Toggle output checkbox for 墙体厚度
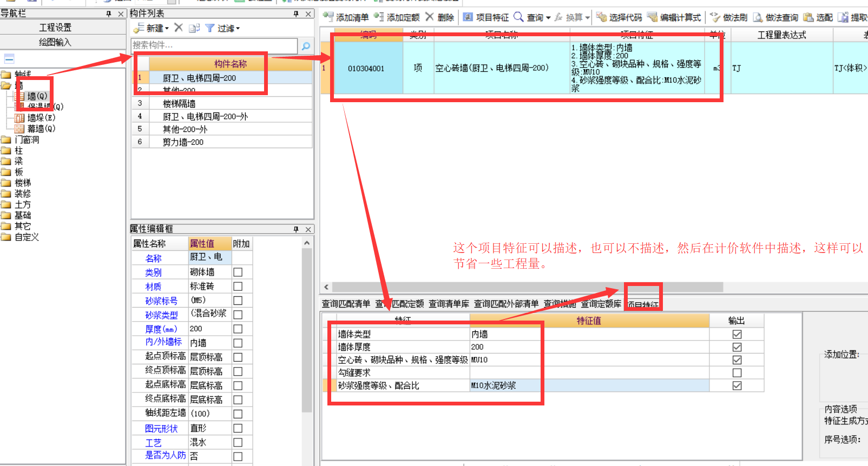Screen dimensions: 868x466 pyautogui.click(x=737, y=347)
